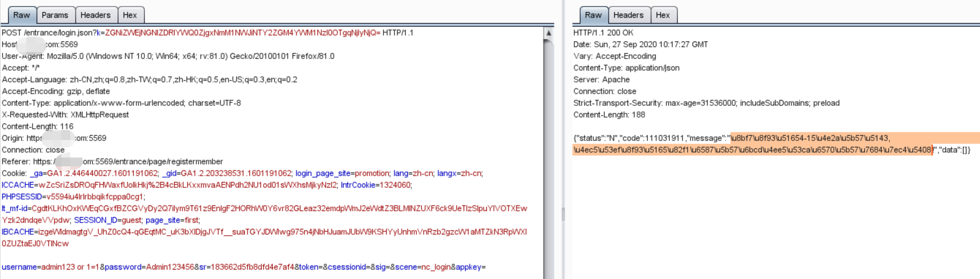Click the Referer header line
The height and width of the screenshot is (279, 980).
pyautogui.click(x=112, y=162)
